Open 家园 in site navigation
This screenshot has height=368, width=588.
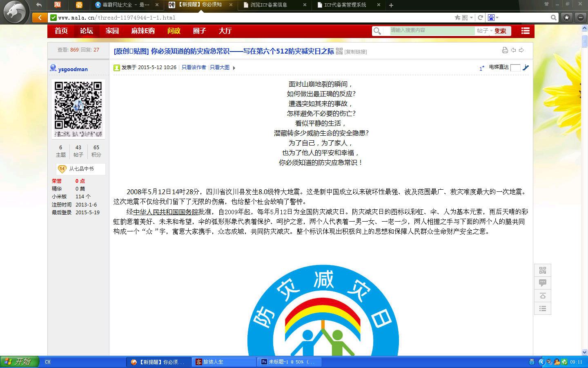112,31
